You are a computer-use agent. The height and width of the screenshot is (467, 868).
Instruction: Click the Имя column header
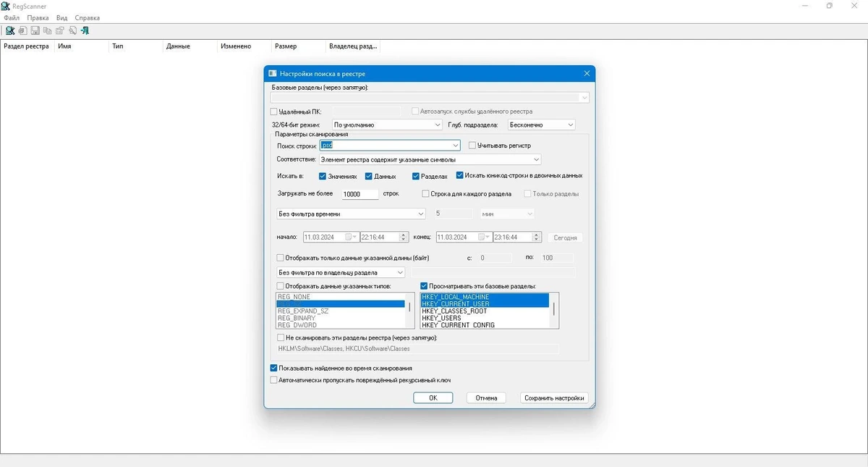[82, 46]
